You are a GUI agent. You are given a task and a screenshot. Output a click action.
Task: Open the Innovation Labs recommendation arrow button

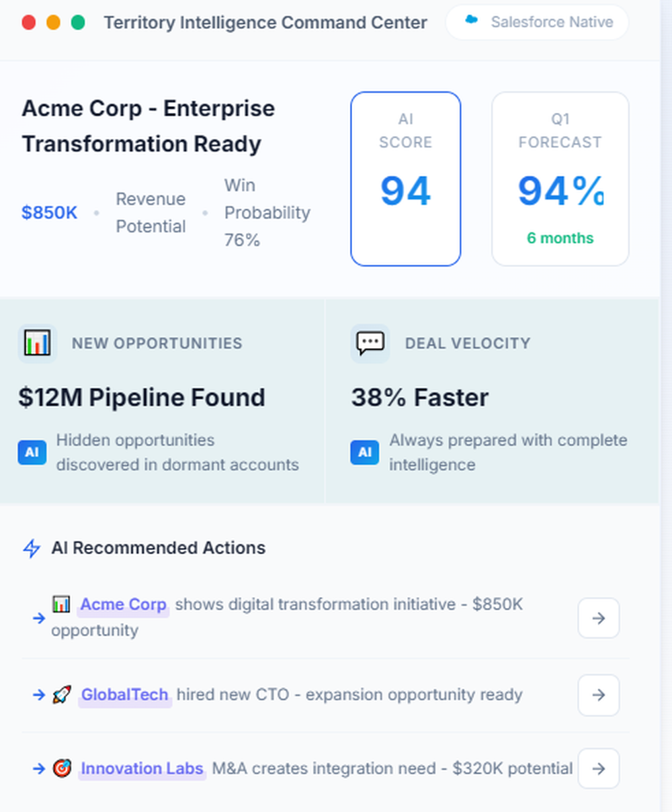click(x=598, y=768)
